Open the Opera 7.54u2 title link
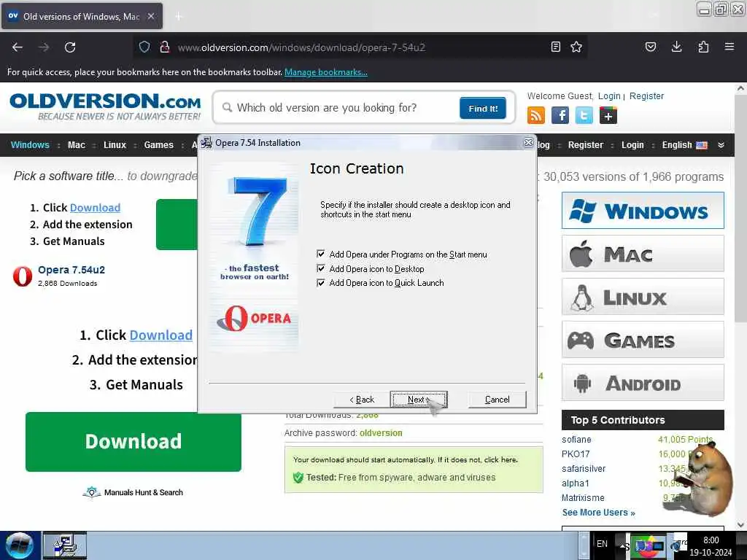This screenshot has width=747, height=560. pos(71,270)
